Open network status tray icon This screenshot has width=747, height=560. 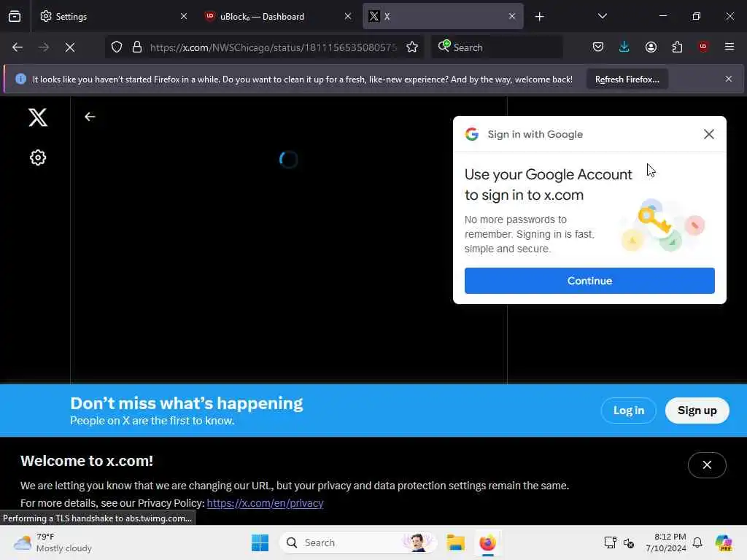click(610, 542)
